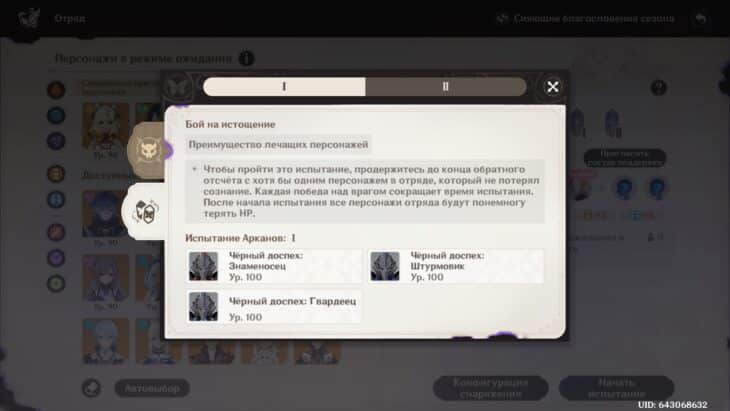Select the topmost orange element filter icon
The image size is (730, 411).
pos(56,89)
